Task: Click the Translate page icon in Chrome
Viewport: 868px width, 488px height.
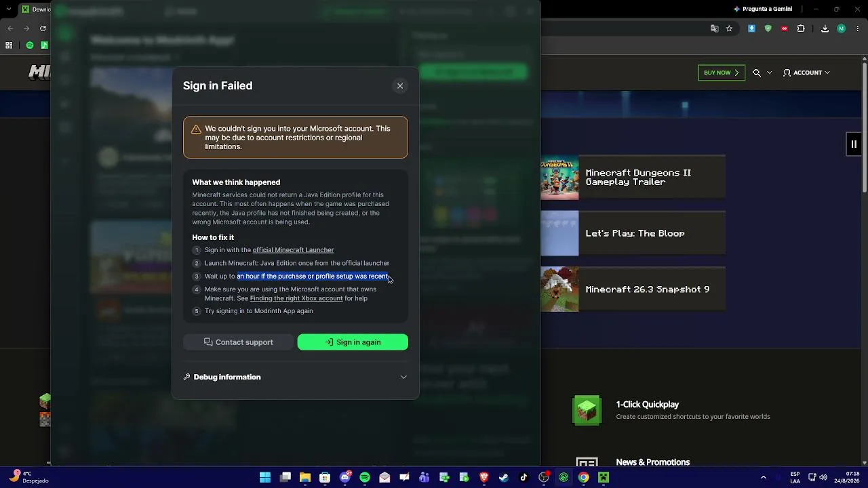Action: click(x=714, y=28)
